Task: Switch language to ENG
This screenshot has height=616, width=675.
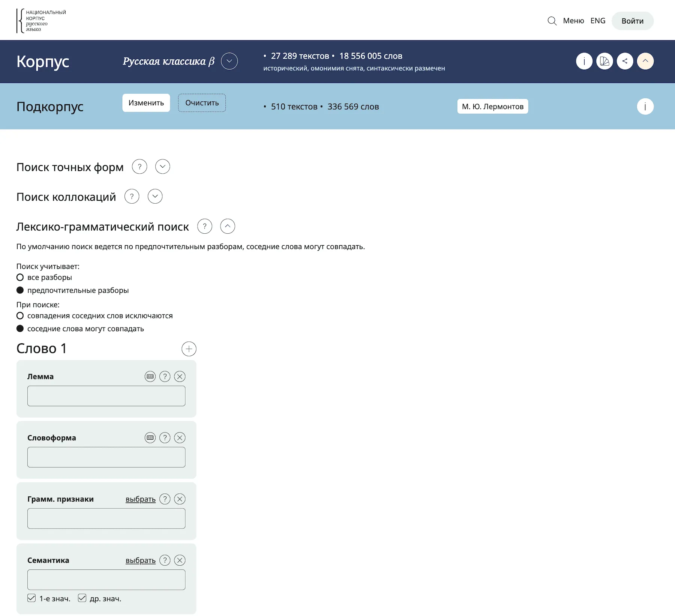Action: 598,21
